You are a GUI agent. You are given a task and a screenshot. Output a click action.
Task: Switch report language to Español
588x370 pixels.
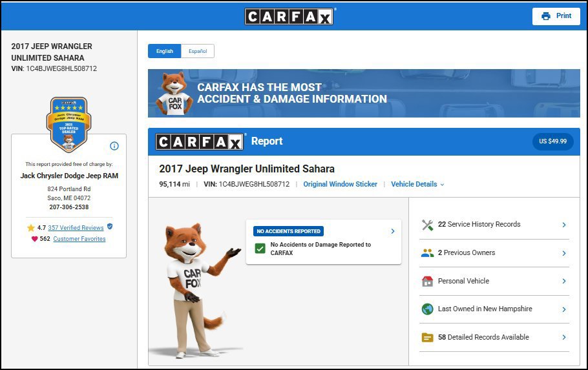[198, 51]
